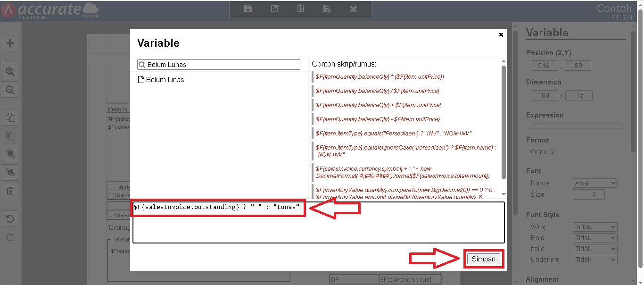Click the export icon in top toolbar

point(274,9)
